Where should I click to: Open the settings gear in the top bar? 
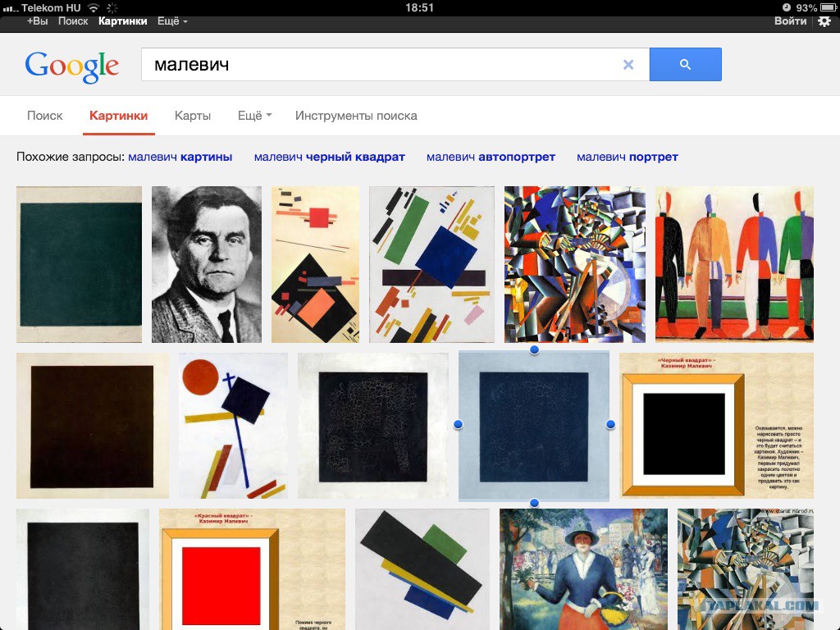click(824, 21)
